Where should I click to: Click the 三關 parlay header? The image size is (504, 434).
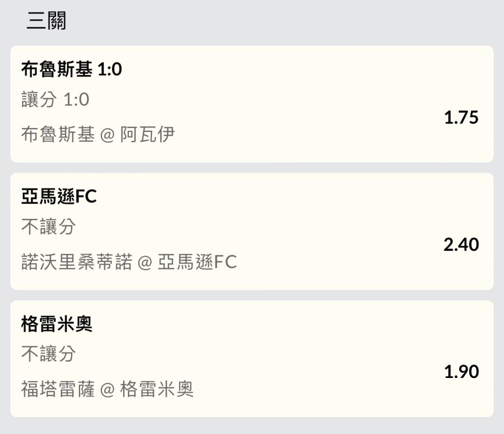pyautogui.click(x=46, y=21)
